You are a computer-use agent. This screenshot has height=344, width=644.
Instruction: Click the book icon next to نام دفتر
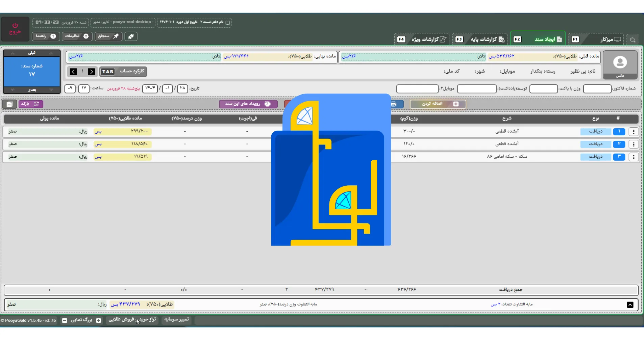(228, 23)
